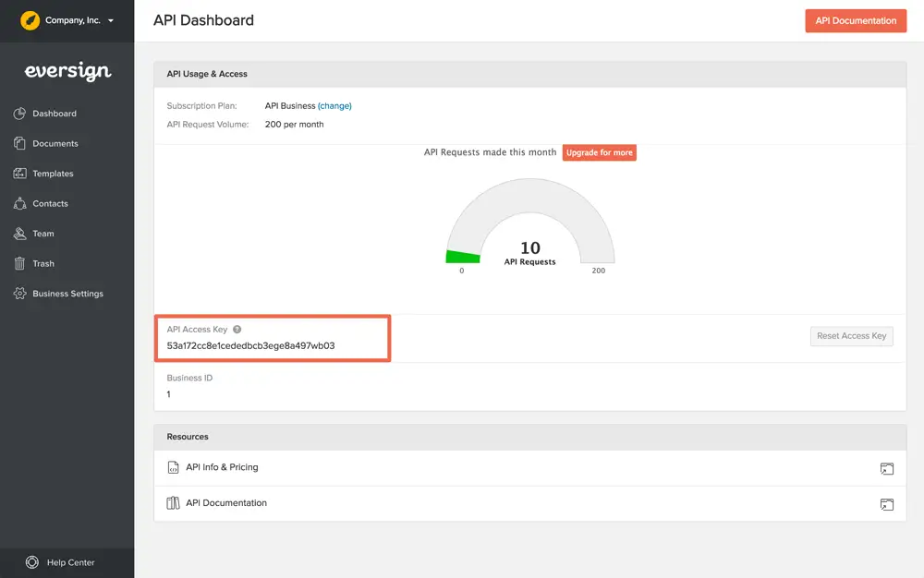
Task: Click the Business Settings gear icon
Action: click(19, 293)
